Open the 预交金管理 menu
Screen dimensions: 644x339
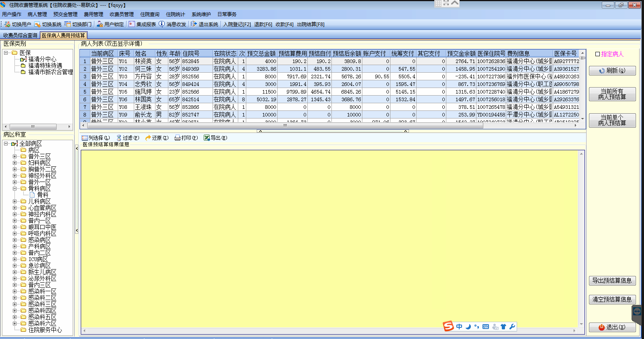coord(65,14)
